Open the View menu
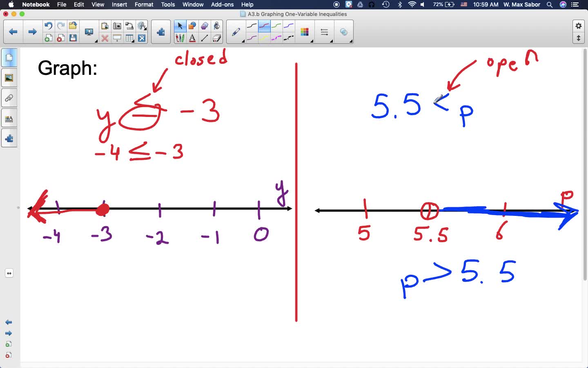This screenshot has height=368, width=588. (x=98, y=4)
